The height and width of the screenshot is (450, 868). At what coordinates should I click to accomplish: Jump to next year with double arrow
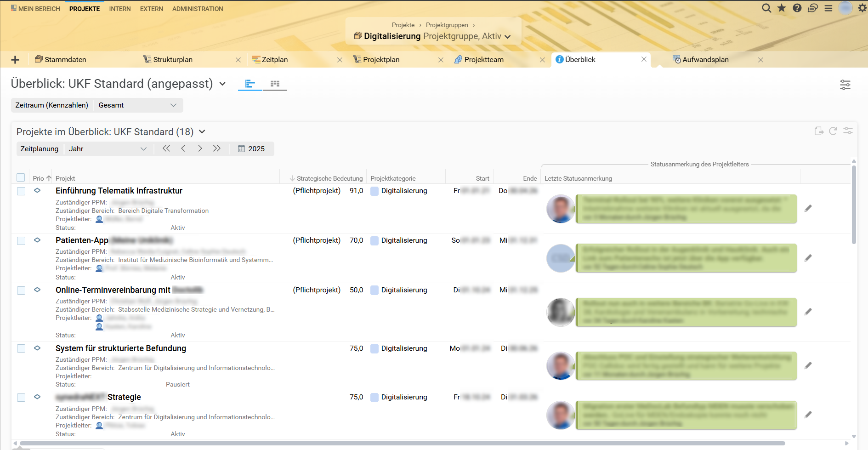coord(217,148)
